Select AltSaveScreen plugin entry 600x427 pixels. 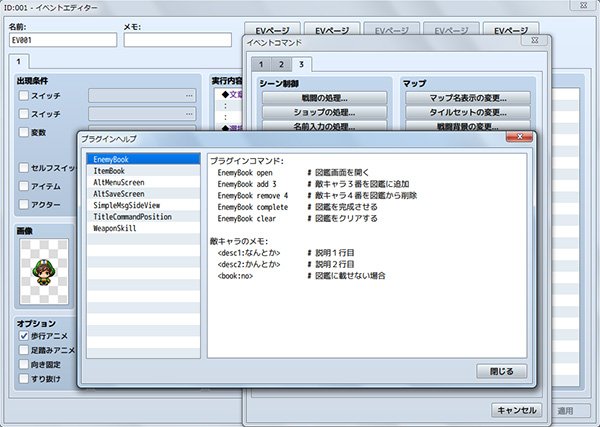pos(143,194)
